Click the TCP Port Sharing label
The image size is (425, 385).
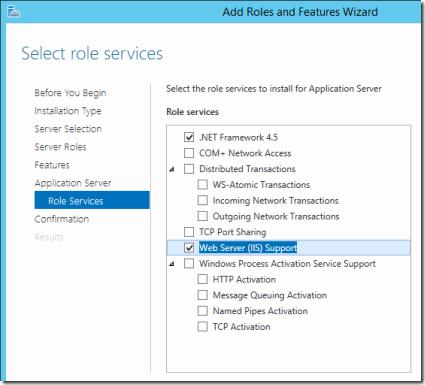(233, 232)
